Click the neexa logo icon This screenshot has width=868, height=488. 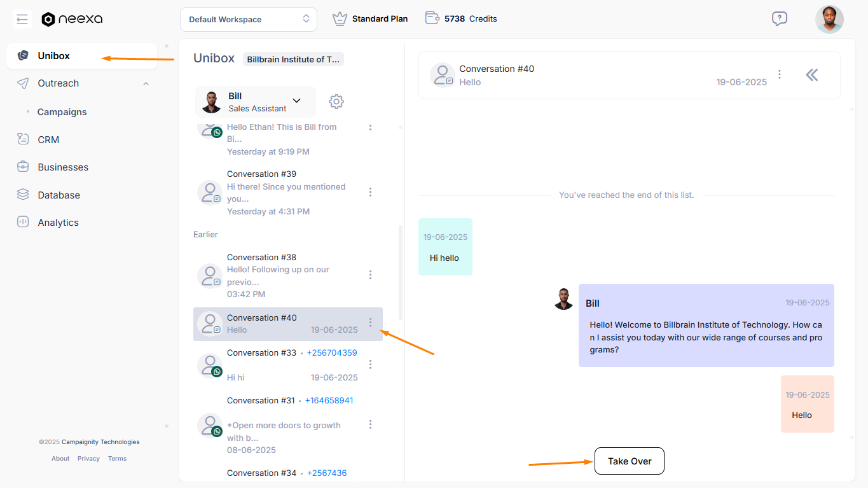tap(48, 19)
